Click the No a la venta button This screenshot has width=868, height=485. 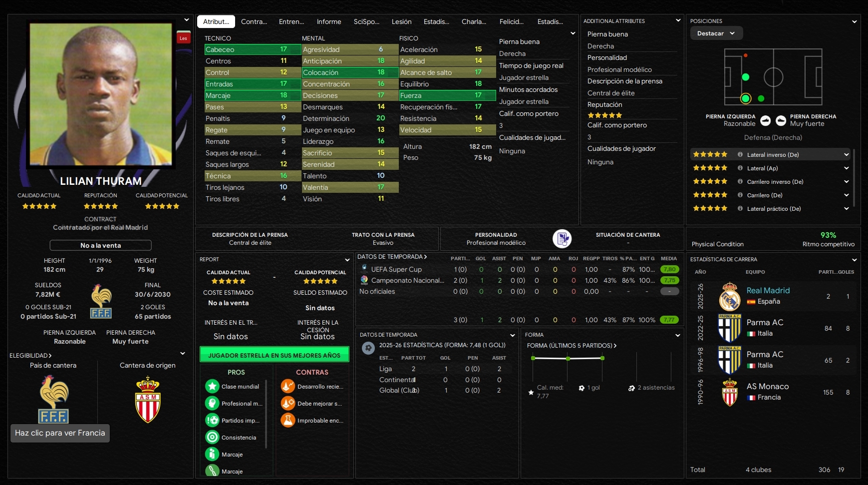tap(101, 245)
